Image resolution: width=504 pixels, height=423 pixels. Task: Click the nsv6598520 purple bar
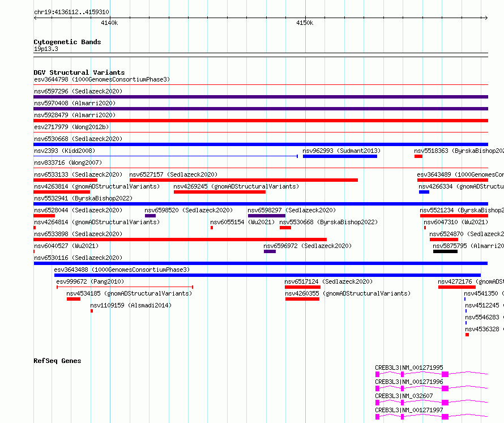point(150,216)
